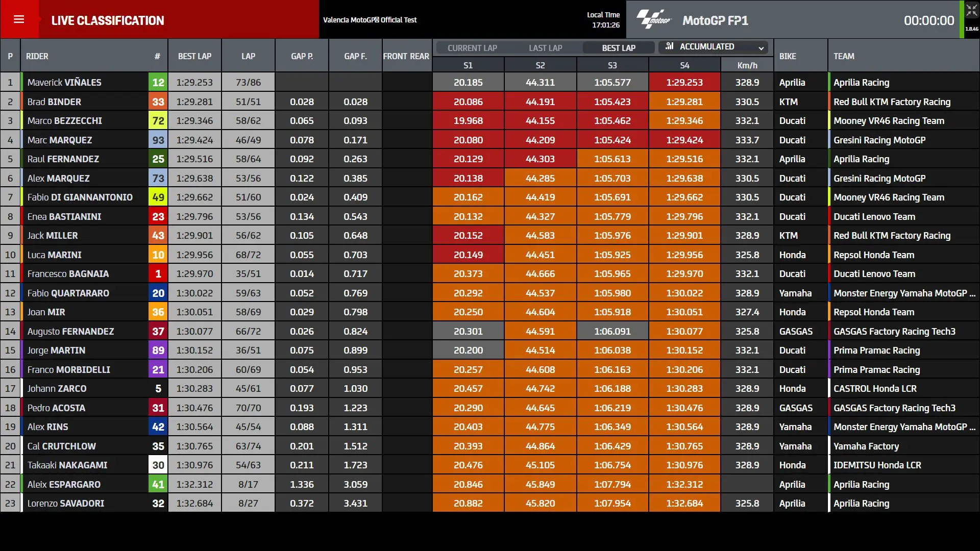Click the IDEMITSU Honda LCR team
This screenshot has width=980, height=551.
(x=877, y=465)
